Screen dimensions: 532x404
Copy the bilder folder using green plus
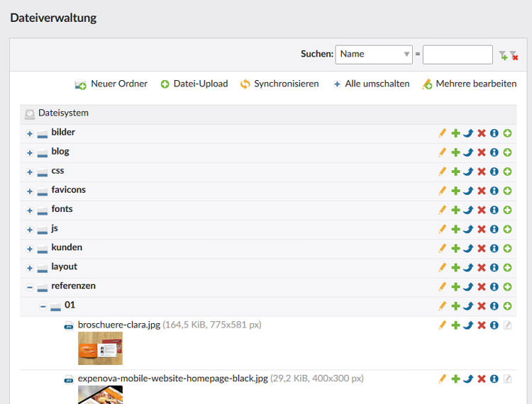[x=455, y=133]
